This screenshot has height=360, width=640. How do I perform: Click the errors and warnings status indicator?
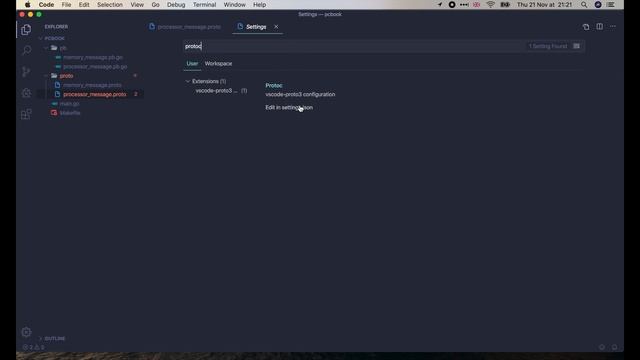point(33,347)
